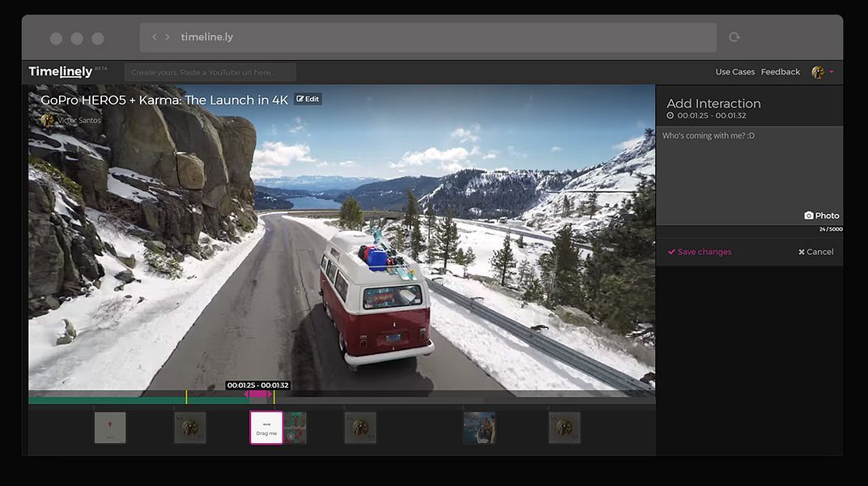Click the user avatar in header

tap(818, 73)
